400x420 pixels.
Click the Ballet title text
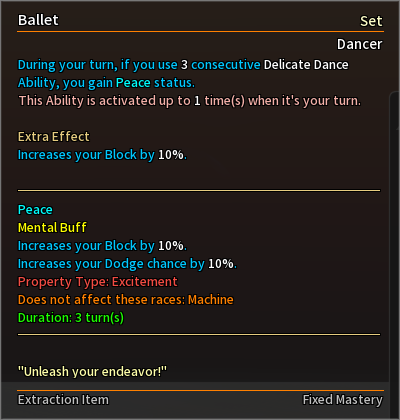coord(38,20)
